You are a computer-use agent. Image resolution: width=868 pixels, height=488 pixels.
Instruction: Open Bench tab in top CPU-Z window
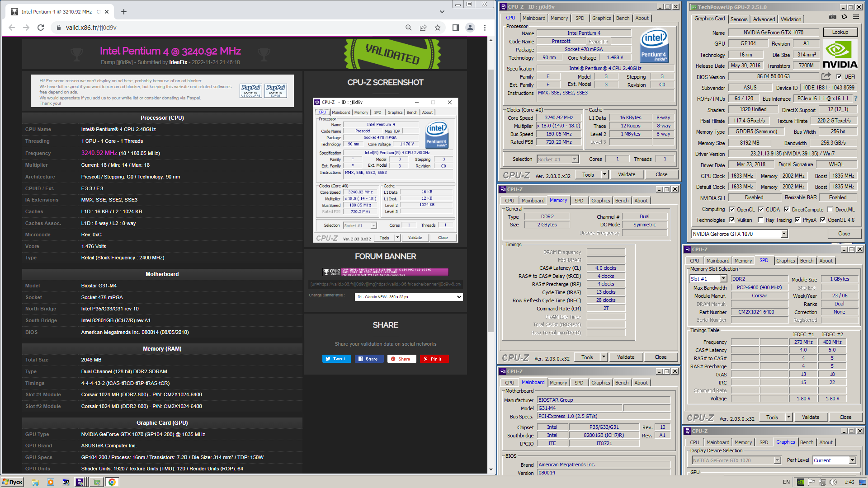point(623,18)
